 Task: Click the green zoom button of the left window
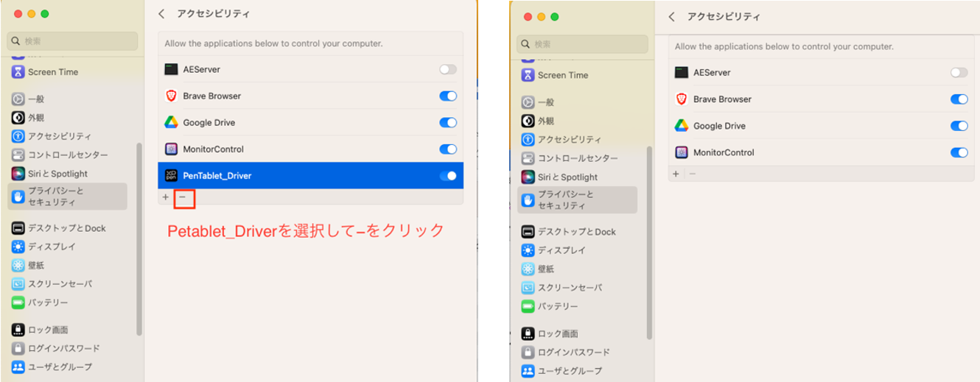(x=45, y=14)
